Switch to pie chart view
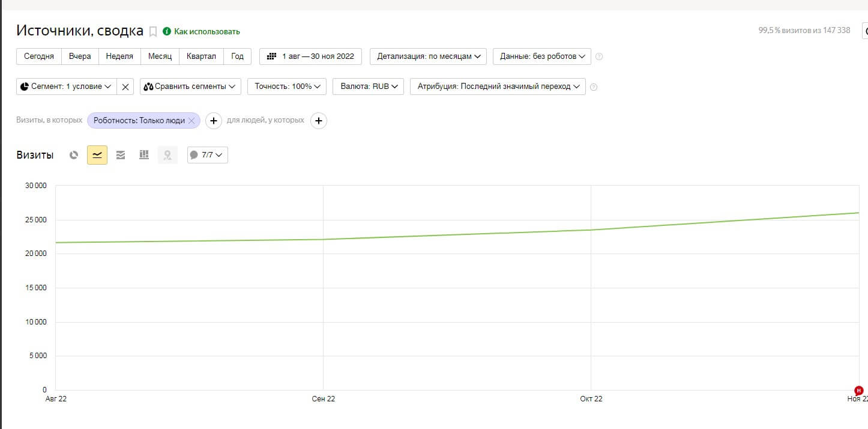This screenshot has width=868, height=429. tap(74, 155)
